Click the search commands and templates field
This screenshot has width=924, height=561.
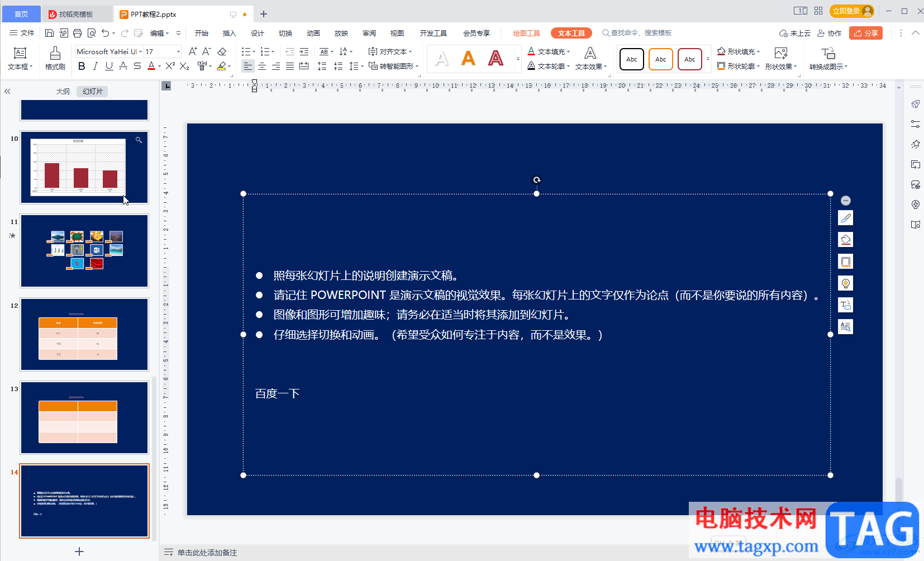point(637,33)
